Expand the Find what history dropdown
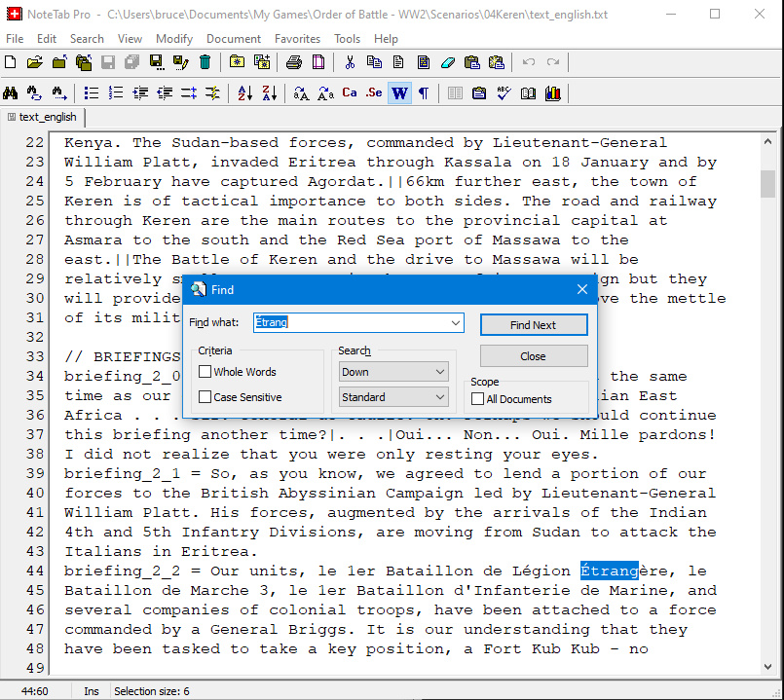 point(456,323)
